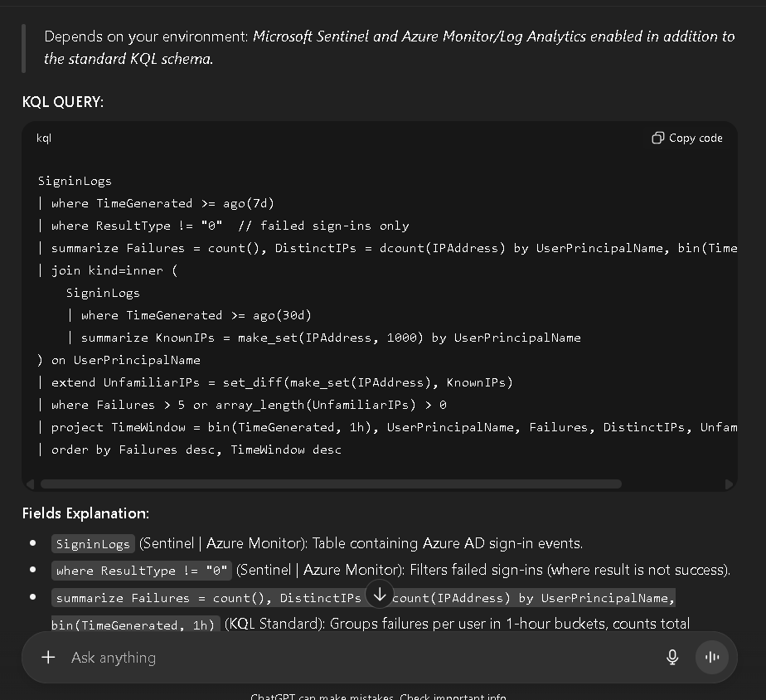
Task: Click the kql language label
Action: (x=44, y=139)
